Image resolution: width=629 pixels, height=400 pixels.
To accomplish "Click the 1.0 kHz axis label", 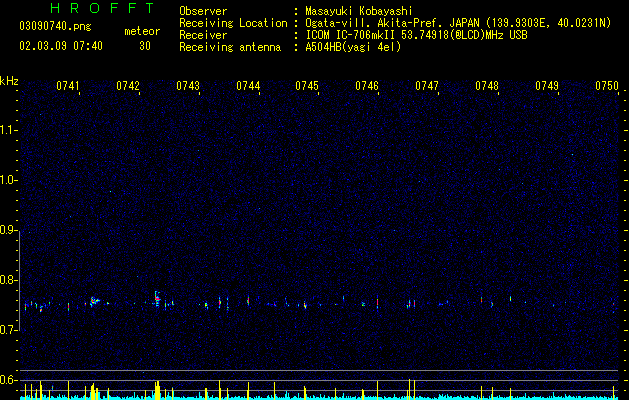I will pyautogui.click(x=8, y=180).
